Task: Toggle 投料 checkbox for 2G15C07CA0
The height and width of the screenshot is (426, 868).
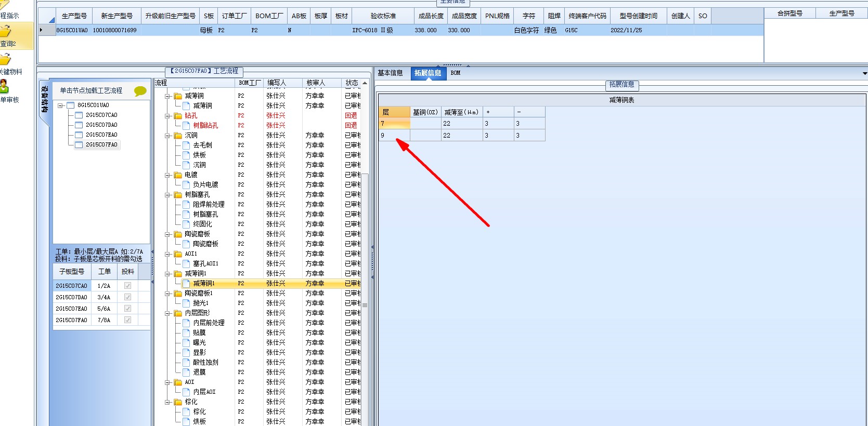Action: pos(127,286)
